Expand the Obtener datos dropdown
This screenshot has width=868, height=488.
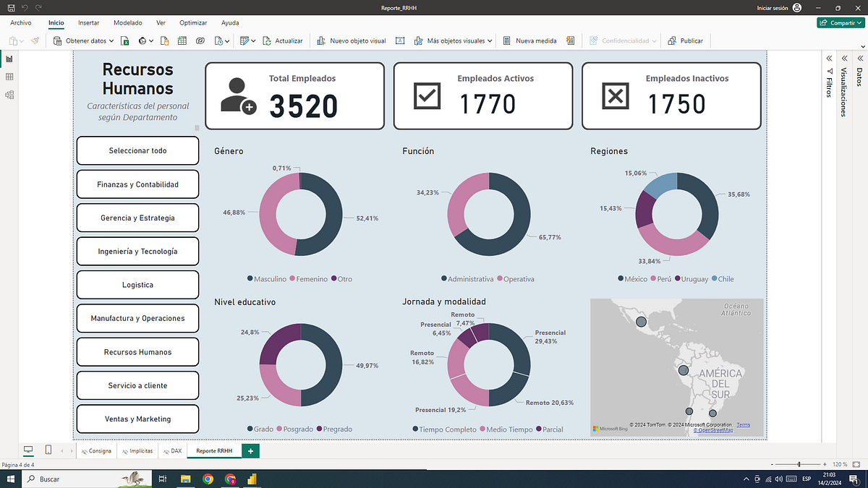point(112,41)
